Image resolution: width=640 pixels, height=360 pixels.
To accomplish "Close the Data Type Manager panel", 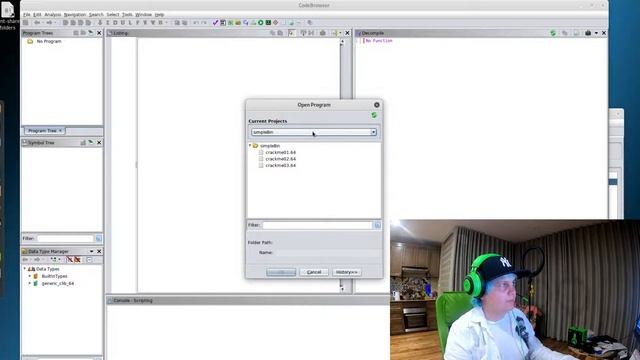I will point(99,251).
